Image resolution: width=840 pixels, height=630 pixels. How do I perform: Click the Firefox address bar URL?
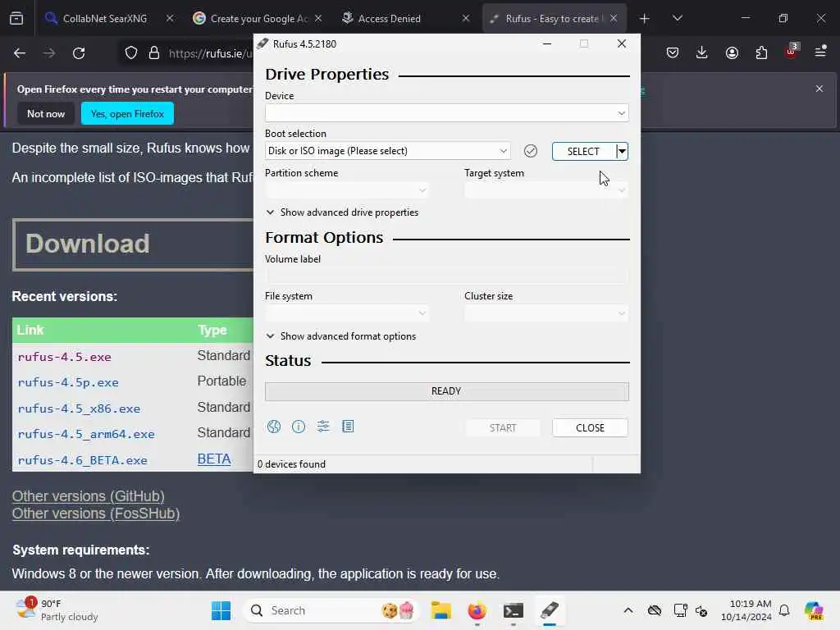coord(210,53)
